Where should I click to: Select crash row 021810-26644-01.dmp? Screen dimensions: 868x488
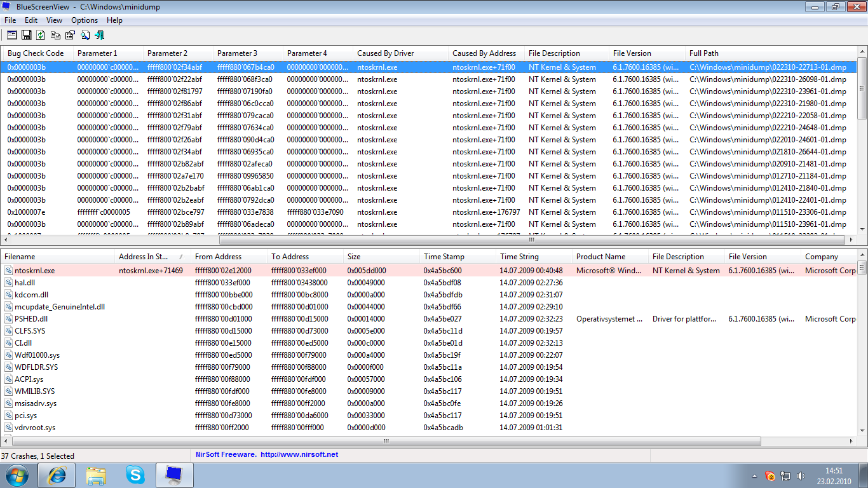tap(429, 152)
